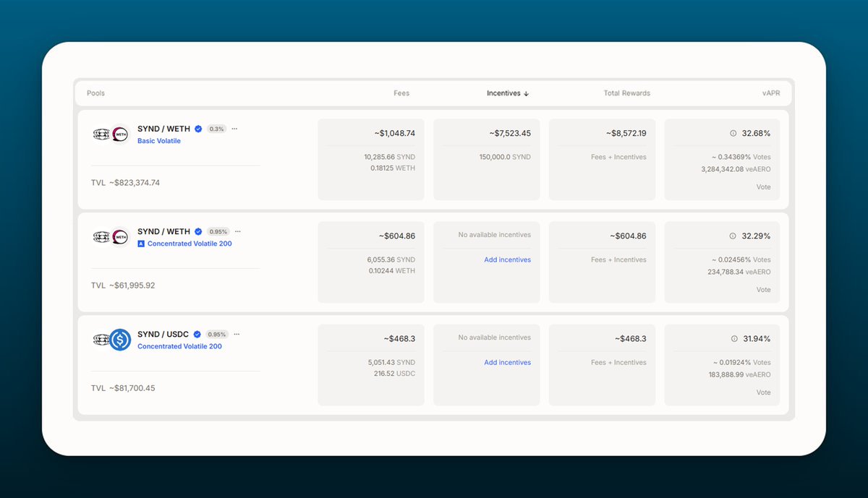Click the info icon next to 31.94% vAPR
Screen dimensions: 868x498
733,339
